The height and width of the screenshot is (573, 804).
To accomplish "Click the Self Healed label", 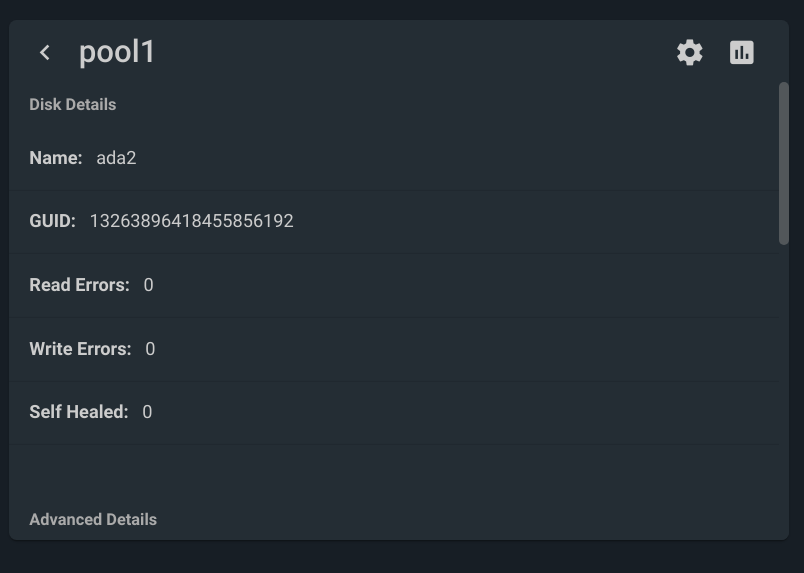I will point(78,412).
